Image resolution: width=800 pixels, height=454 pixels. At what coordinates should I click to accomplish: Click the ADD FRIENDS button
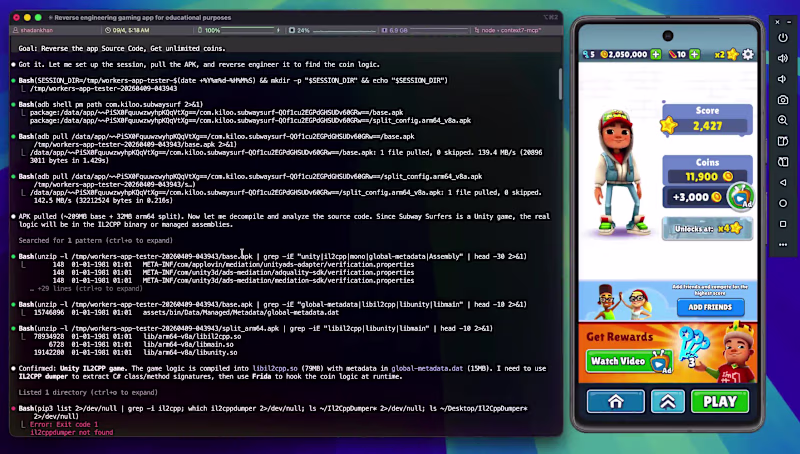[710, 307]
